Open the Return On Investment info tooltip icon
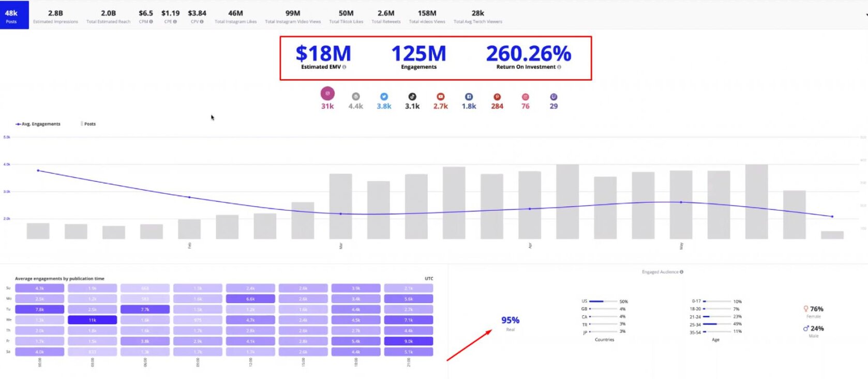868x379 pixels. coord(559,67)
